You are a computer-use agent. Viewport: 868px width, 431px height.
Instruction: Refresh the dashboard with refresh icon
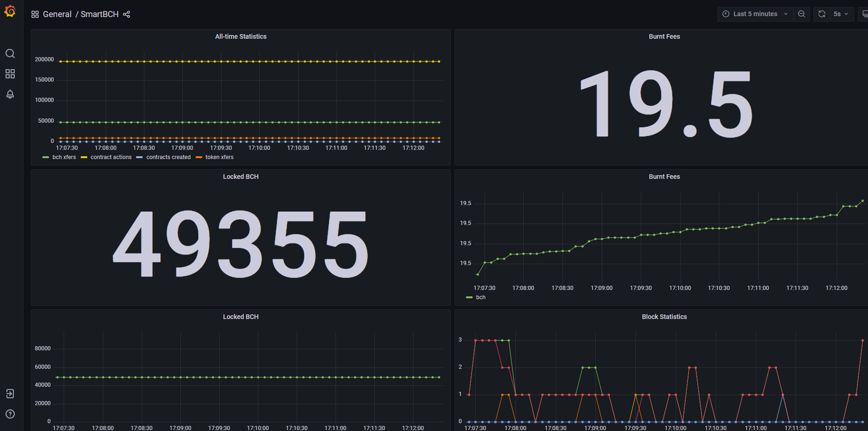(822, 14)
